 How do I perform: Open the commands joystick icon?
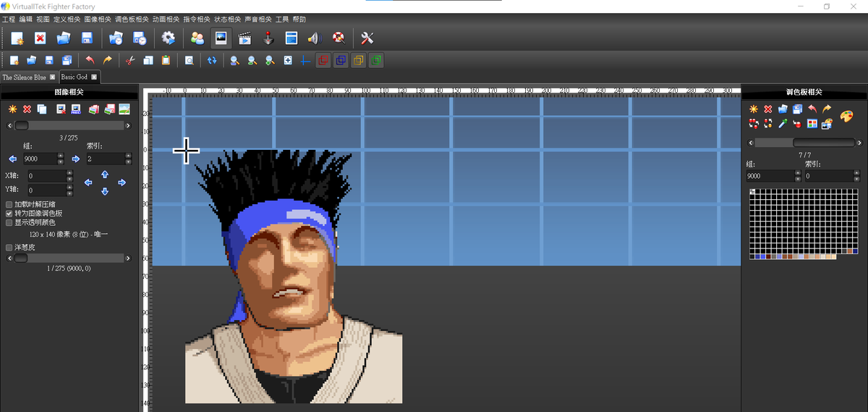[x=268, y=38]
